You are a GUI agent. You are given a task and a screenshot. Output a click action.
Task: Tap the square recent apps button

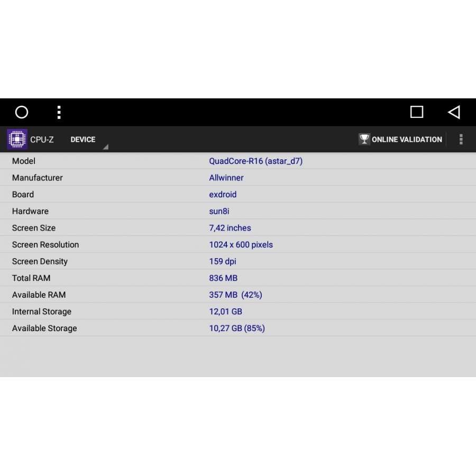coord(417,112)
